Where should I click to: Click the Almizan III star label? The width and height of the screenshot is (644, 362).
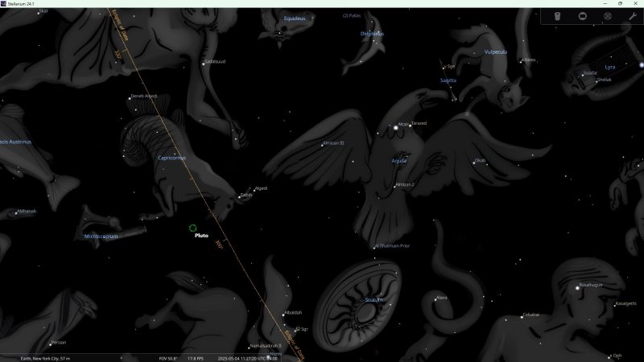pos(333,143)
